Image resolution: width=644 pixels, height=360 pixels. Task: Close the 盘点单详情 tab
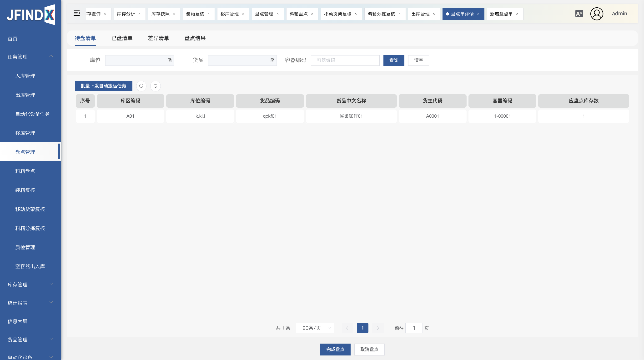(478, 14)
